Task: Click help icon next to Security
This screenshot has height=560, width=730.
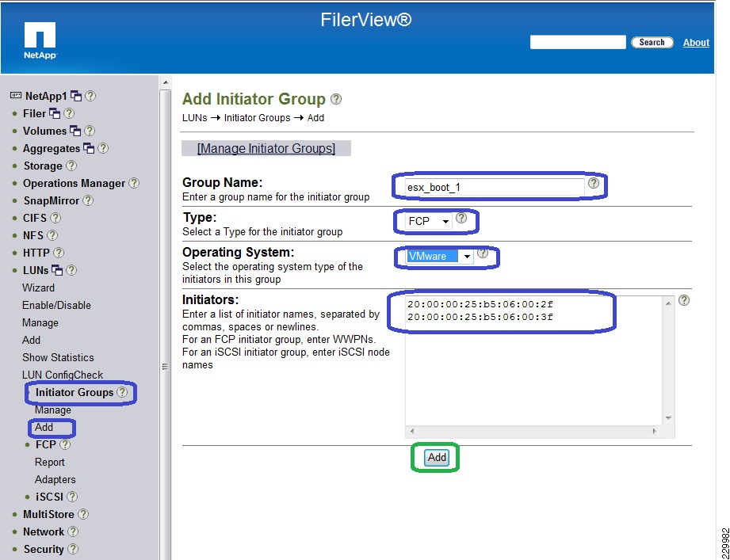Action: [73, 549]
